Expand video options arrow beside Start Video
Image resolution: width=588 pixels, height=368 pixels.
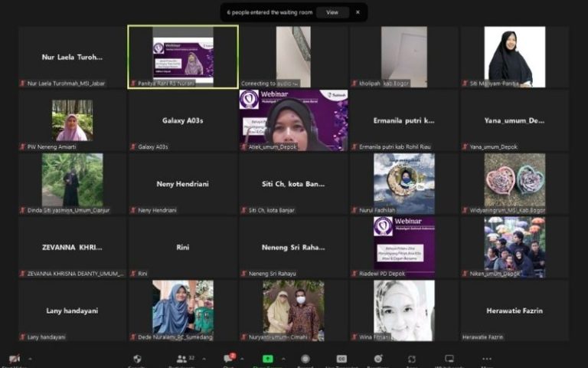pyautogui.click(x=30, y=359)
